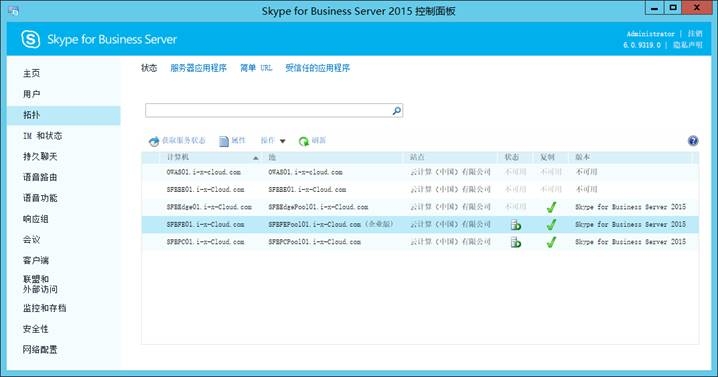Click status icon for SFBFE01 row
The height and width of the screenshot is (377, 718).
tap(516, 224)
